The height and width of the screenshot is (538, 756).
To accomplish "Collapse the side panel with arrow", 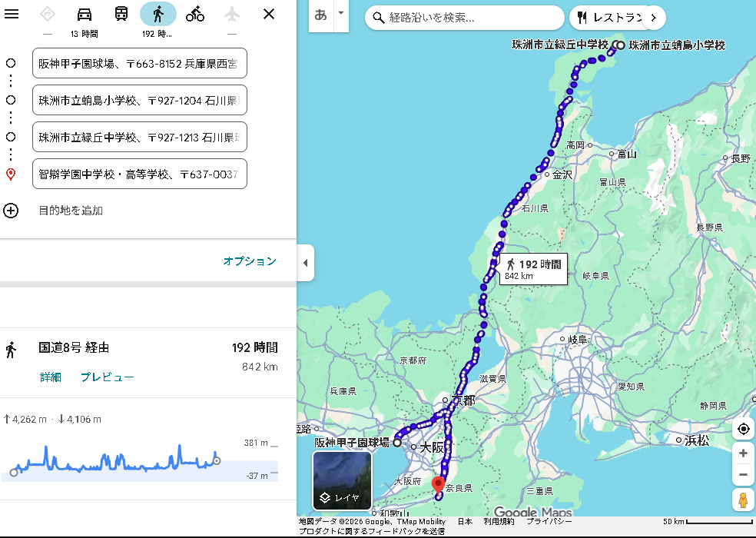I will click(305, 263).
